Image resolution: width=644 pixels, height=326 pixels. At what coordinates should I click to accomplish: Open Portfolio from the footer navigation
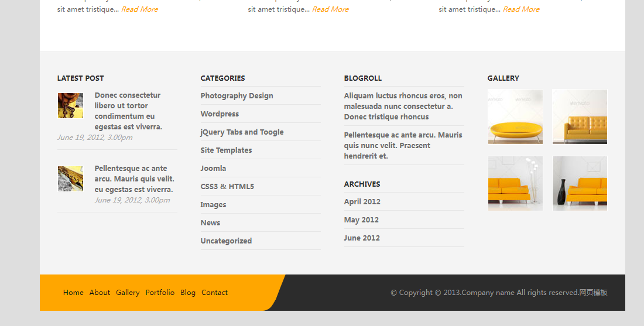click(x=160, y=293)
